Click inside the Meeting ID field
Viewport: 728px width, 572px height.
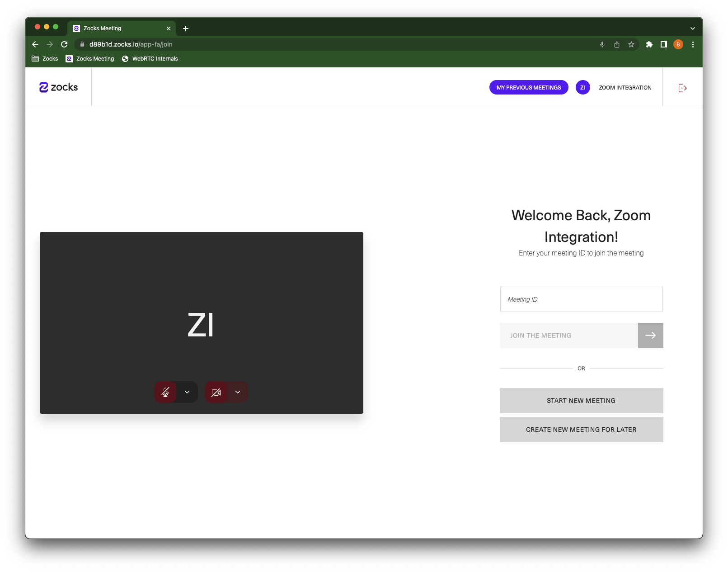click(581, 299)
